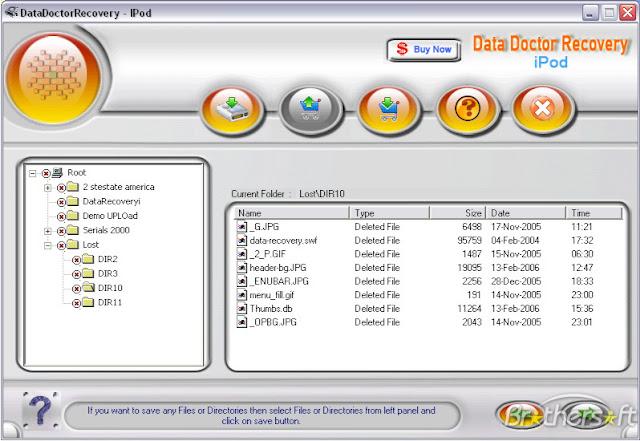
Task: Expand the Serials 2000 folder
Action: click(x=48, y=231)
